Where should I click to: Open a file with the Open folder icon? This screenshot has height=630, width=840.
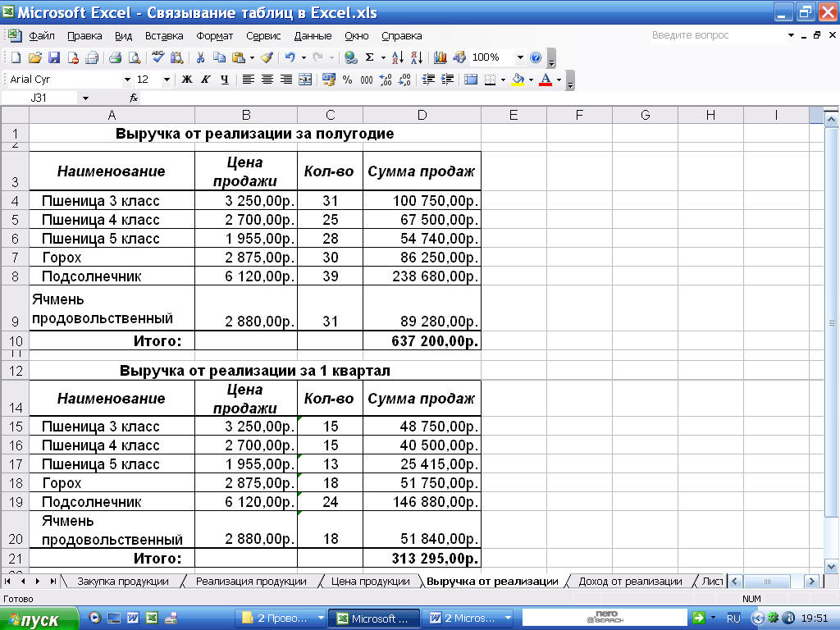[34, 57]
